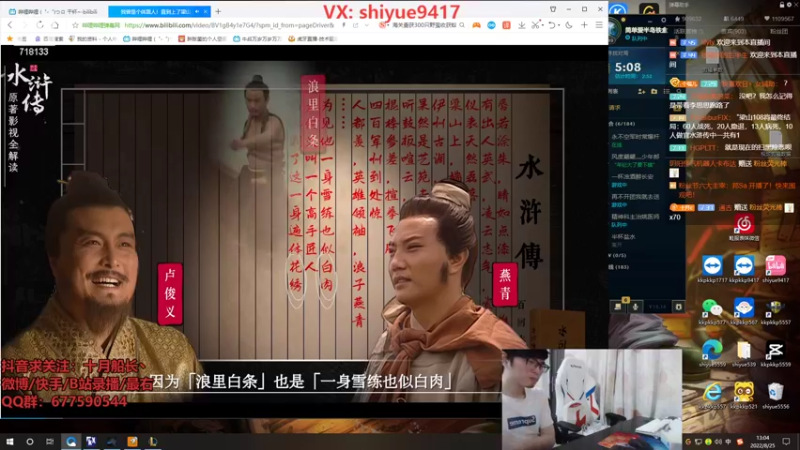Viewport: 800px width, 450px height.
Task: Go back in the browser
Action: [10, 25]
